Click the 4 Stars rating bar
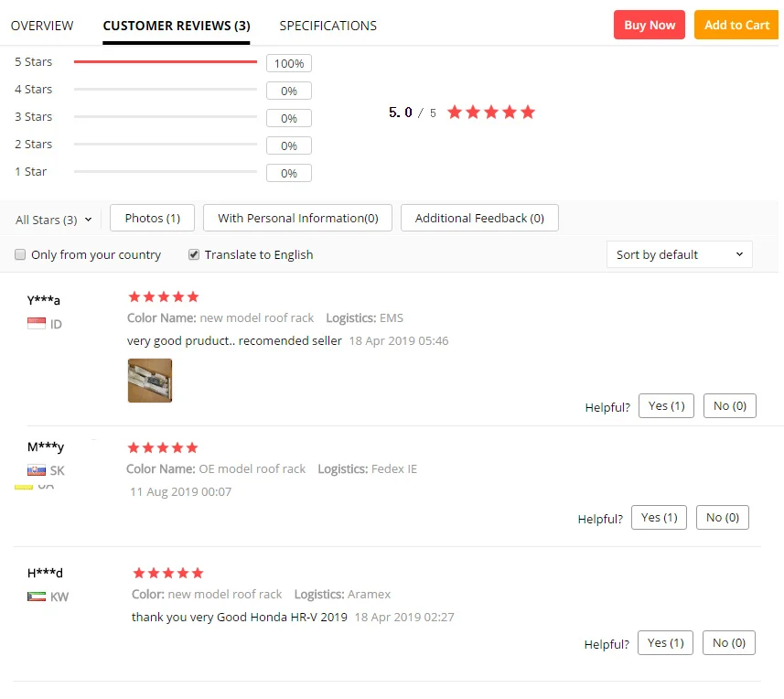Viewport: 784px width, 699px height. click(x=166, y=90)
